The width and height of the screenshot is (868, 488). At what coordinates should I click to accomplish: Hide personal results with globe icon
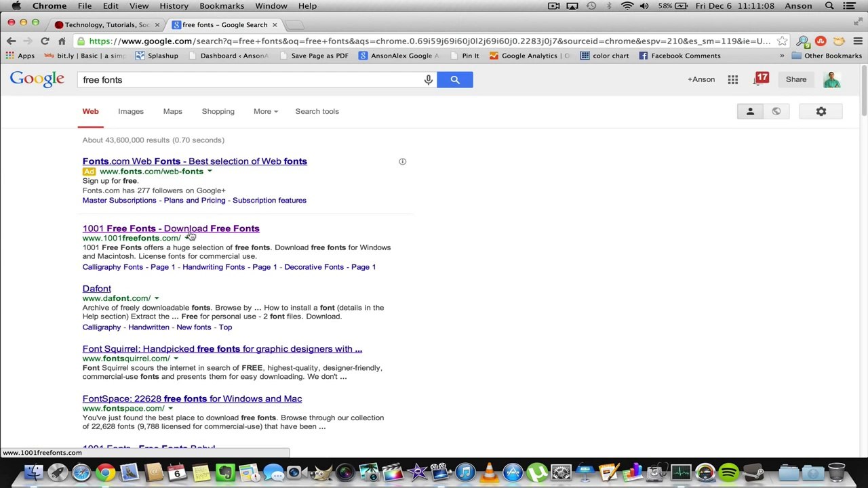point(776,111)
